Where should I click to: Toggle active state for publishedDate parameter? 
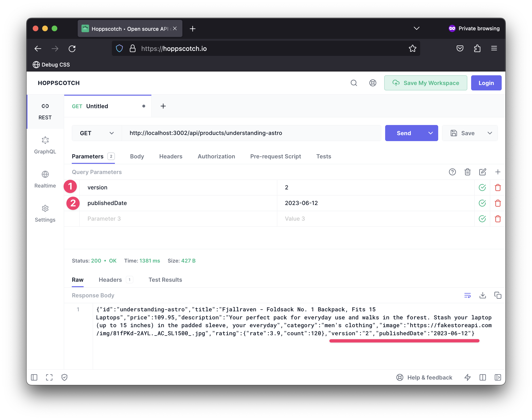point(482,203)
